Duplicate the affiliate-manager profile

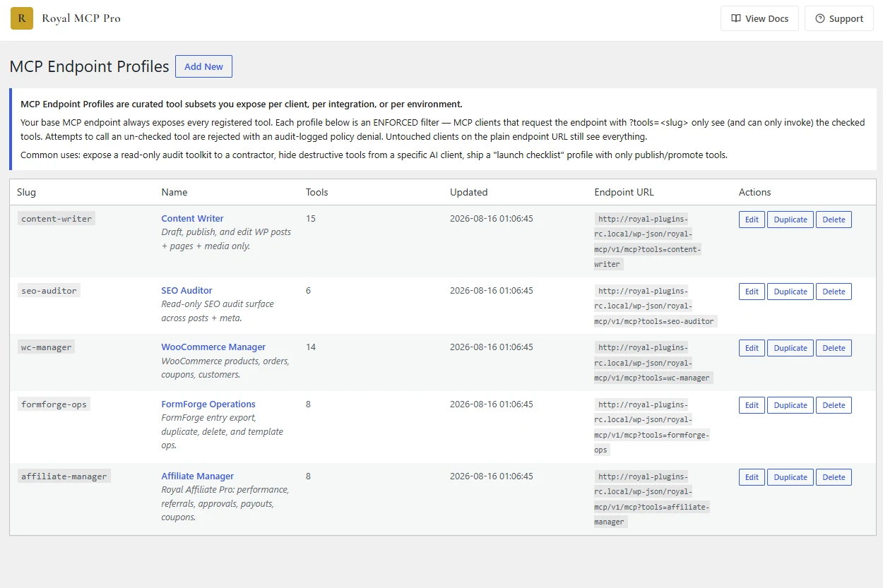(790, 477)
